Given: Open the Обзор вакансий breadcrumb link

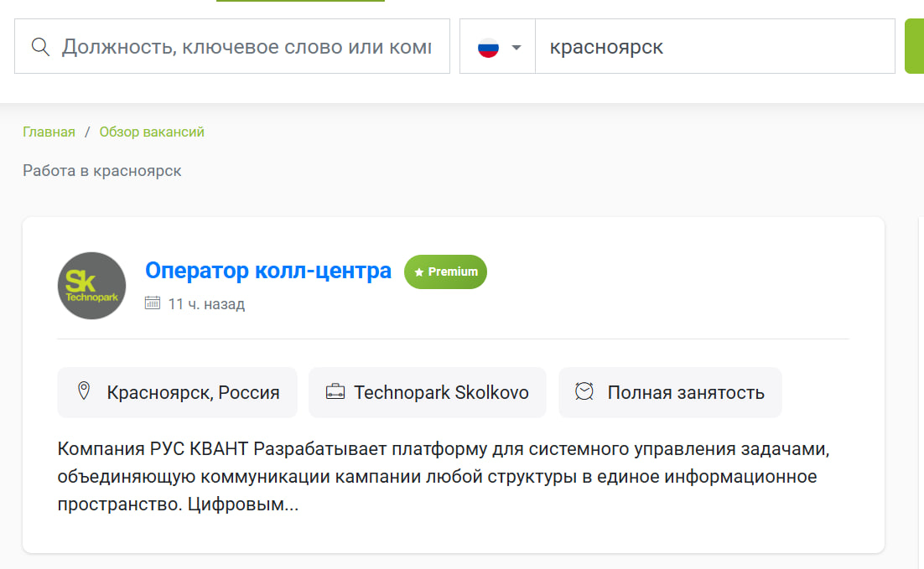Looking at the screenshot, I should pyautogui.click(x=152, y=132).
